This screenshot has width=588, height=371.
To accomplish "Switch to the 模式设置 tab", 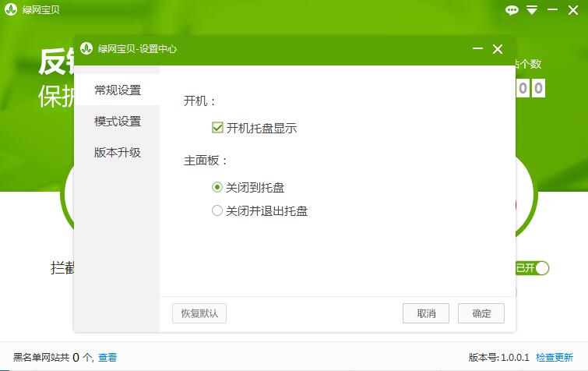I will 117,121.
